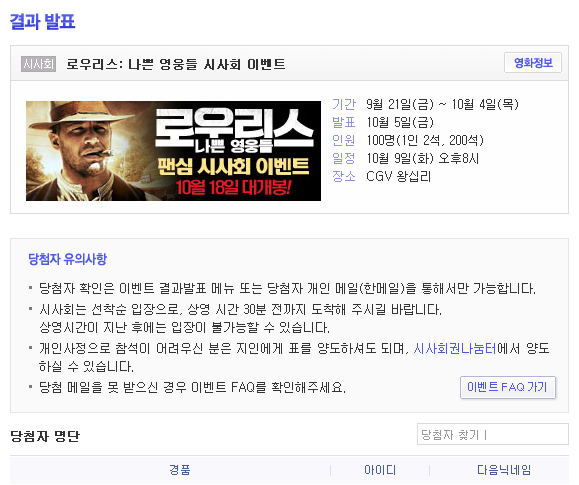579x485 pixels.
Task: Click the 로우리스 movie banner image
Action: 173,151
